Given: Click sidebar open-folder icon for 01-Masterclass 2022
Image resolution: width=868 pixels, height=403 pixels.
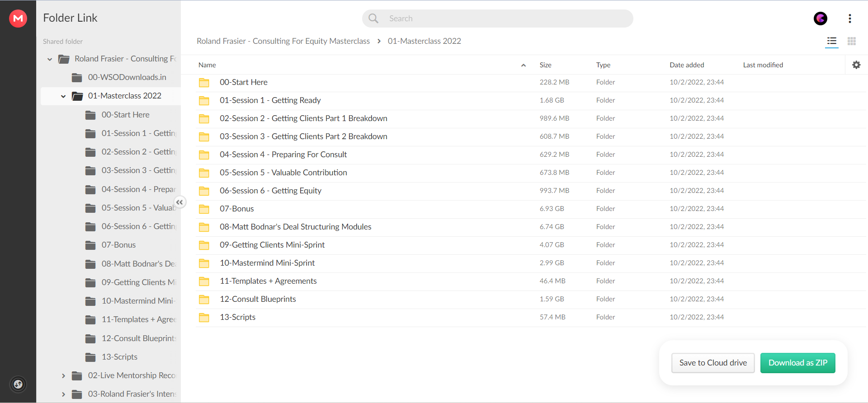Looking at the screenshot, I should [x=77, y=96].
